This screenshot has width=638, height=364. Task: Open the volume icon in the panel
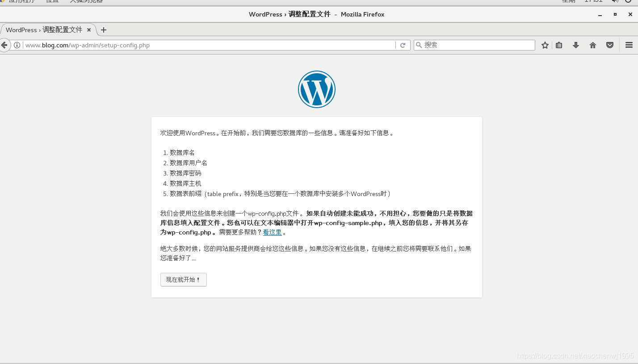click(615, 1)
